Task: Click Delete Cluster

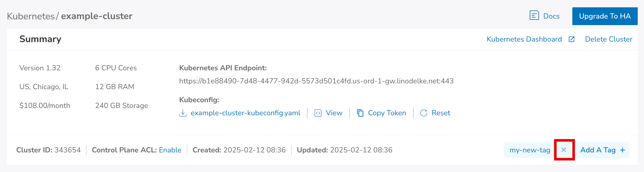Action: [x=608, y=39]
